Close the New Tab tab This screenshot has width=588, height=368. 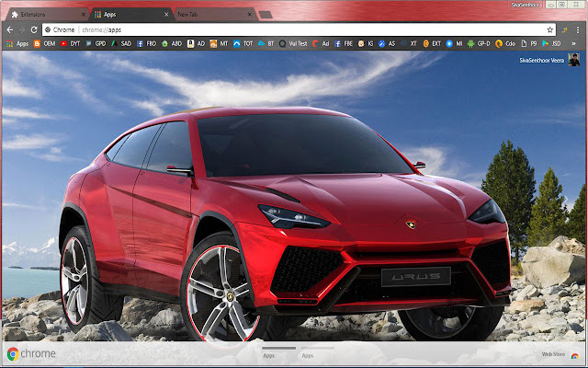click(x=250, y=15)
